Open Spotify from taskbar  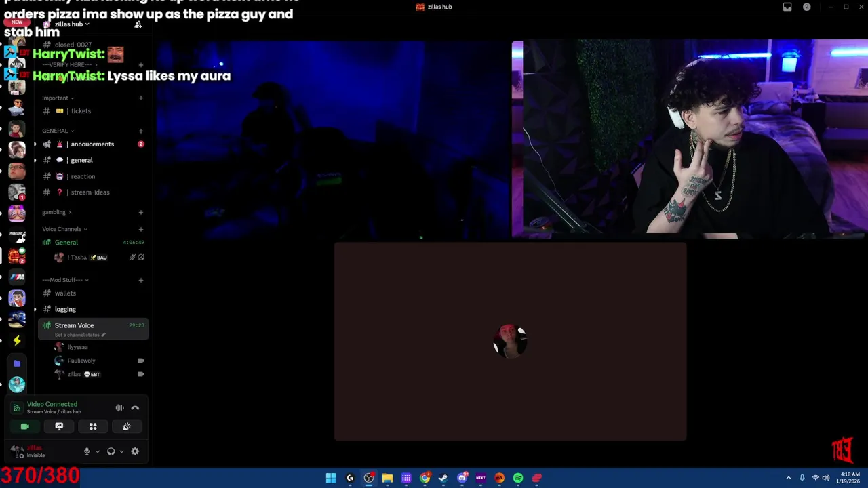tap(518, 478)
